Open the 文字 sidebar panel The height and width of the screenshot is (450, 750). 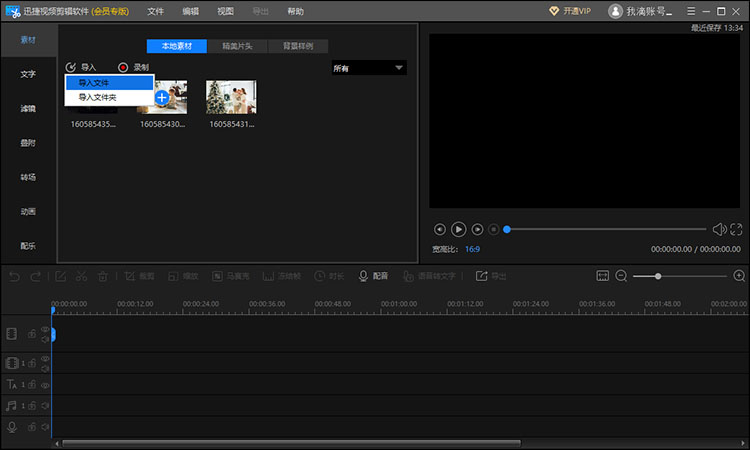pos(28,74)
